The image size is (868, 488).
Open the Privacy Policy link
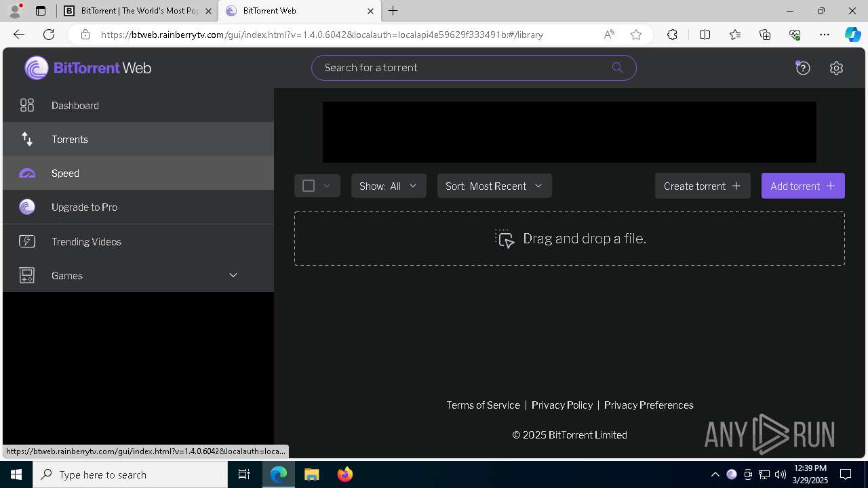tap(562, 405)
